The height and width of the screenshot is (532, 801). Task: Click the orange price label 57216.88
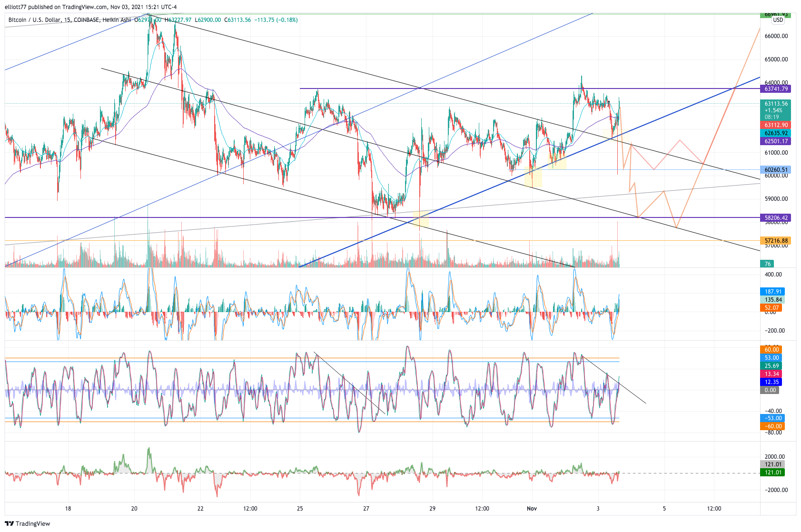pos(775,241)
